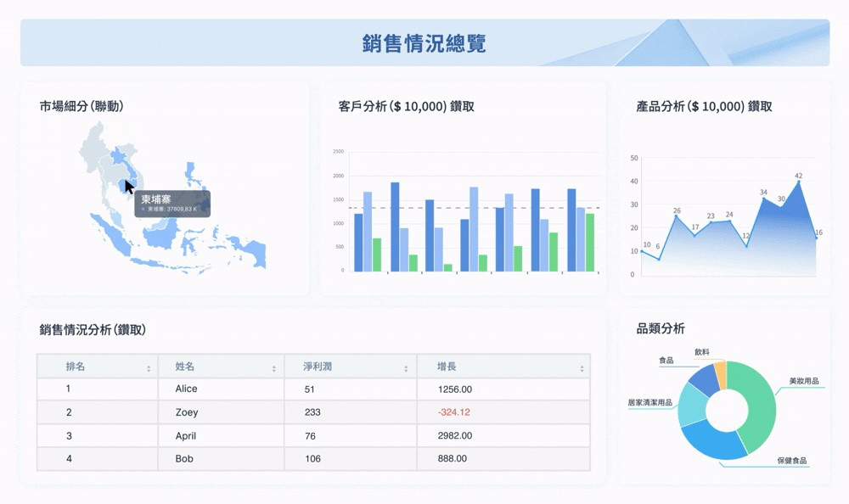Viewport: 849px width, 504px height.
Task: Click the line chart point labeled 23
Action: pyautogui.click(x=711, y=222)
